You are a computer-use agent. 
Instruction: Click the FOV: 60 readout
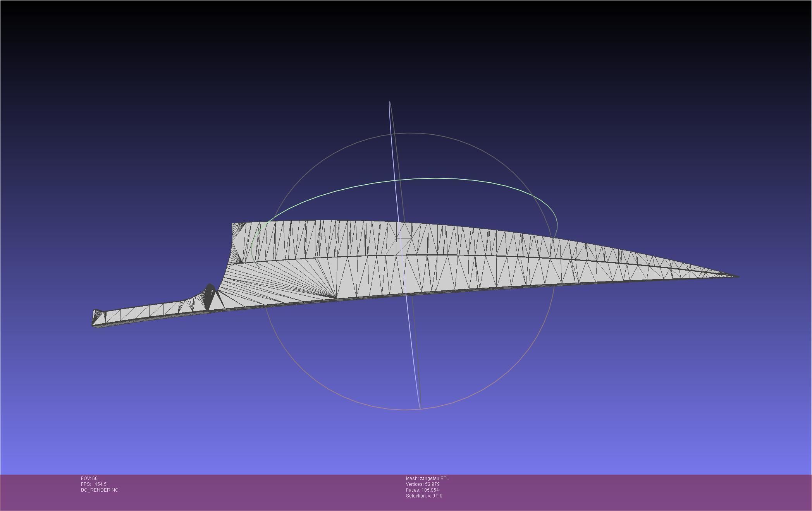pos(89,478)
